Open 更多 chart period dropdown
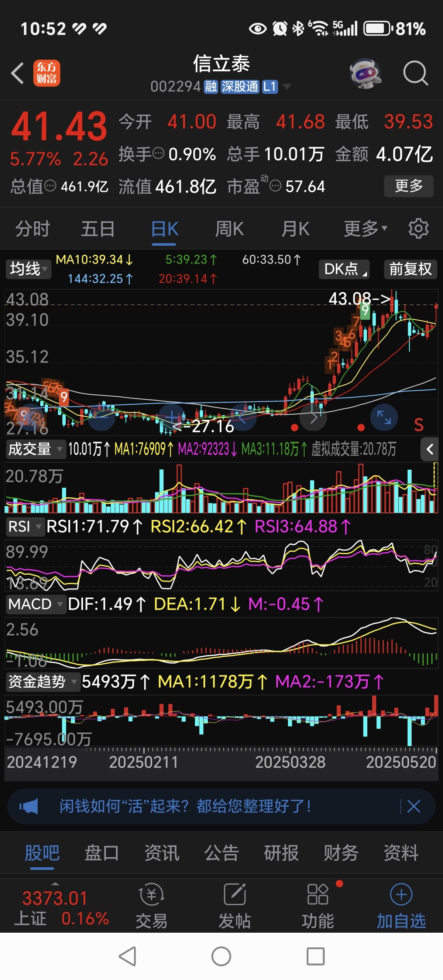The width and height of the screenshot is (443, 980). [x=365, y=229]
